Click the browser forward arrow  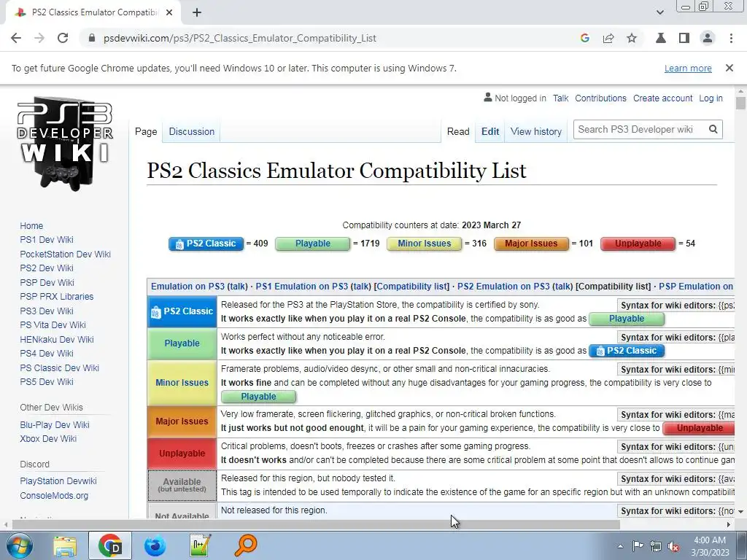(x=39, y=38)
